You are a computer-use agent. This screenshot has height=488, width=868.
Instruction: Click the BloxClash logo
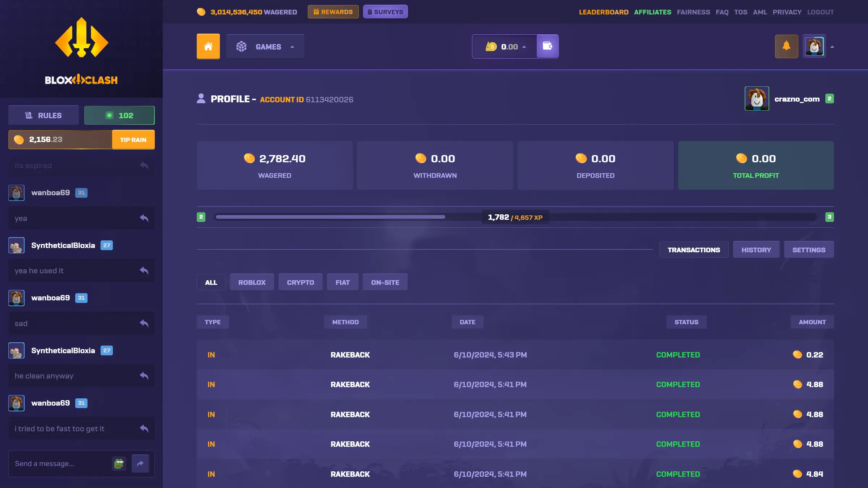81,51
